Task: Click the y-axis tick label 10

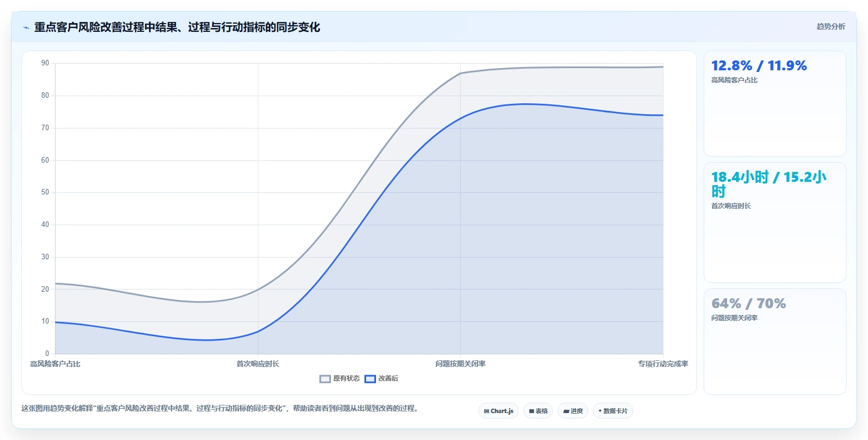Action: click(x=45, y=321)
